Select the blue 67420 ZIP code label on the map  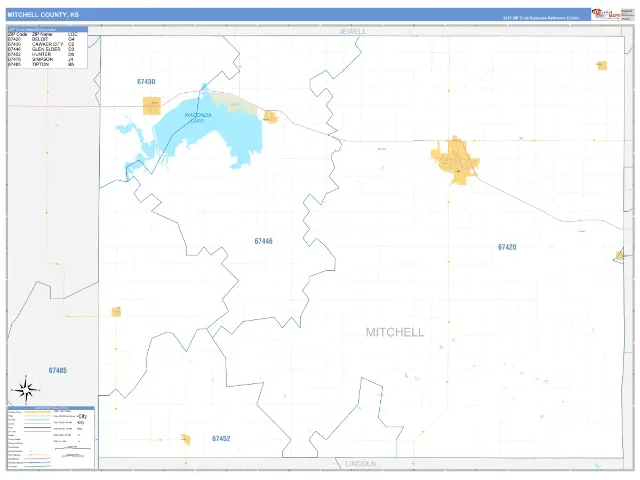click(507, 247)
